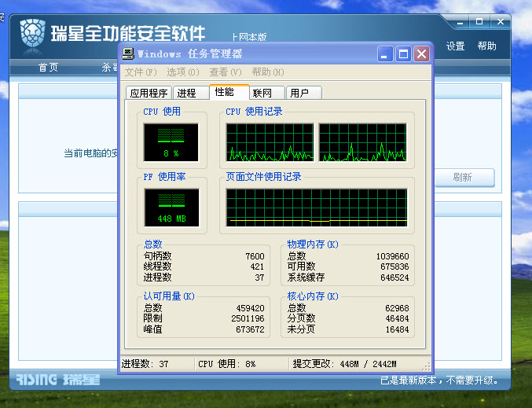Click the 核心内存(K) group label

pos(313,296)
